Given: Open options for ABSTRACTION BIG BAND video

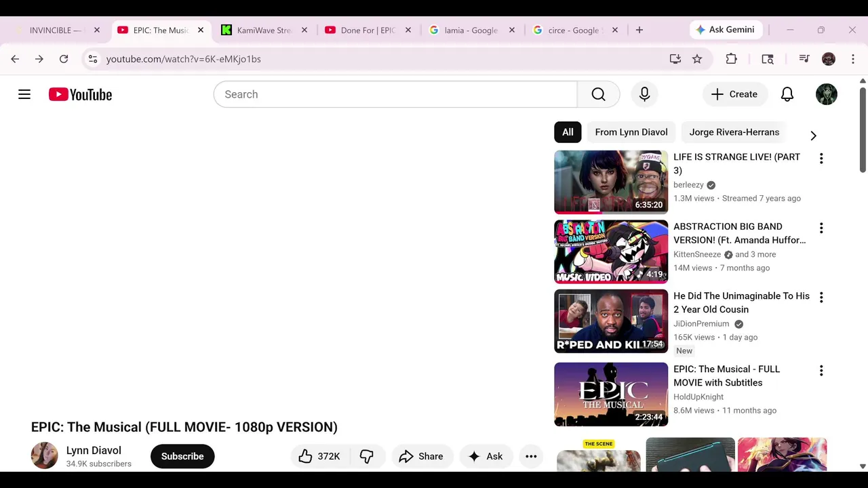Looking at the screenshot, I should tap(821, 228).
